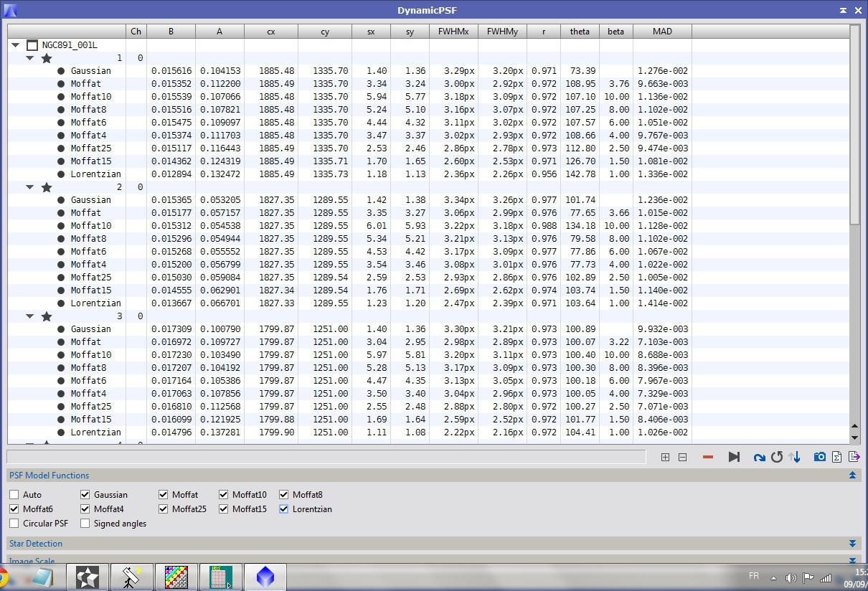Click the Expand All icon in the toolbar
Viewport: 868px width, 591px height.
pyautogui.click(x=665, y=457)
